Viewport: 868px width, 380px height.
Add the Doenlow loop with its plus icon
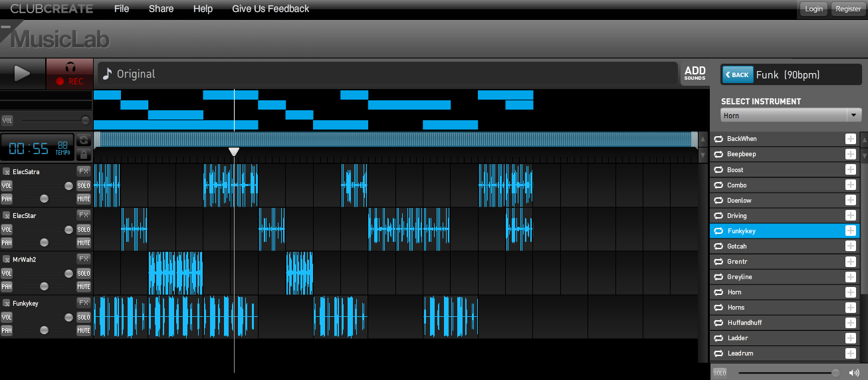click(x=850, y=200)
